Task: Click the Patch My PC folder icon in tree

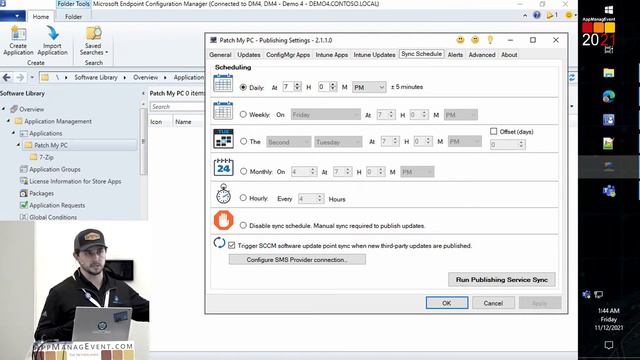Action: (x=28, y=145)
